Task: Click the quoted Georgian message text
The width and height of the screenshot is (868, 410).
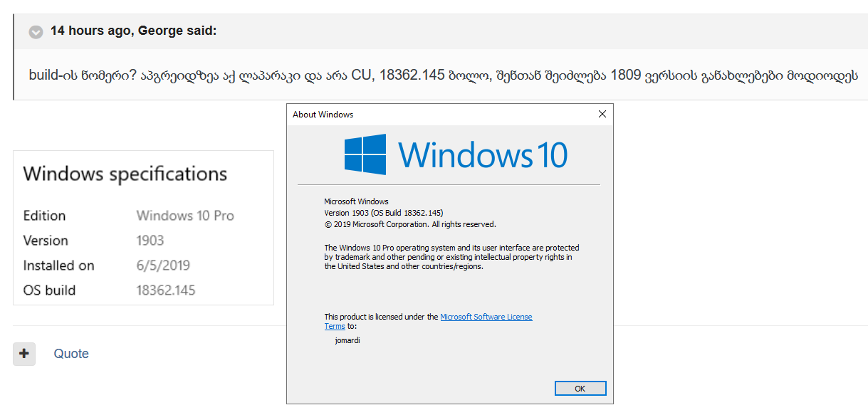Action: click(441, 75)
